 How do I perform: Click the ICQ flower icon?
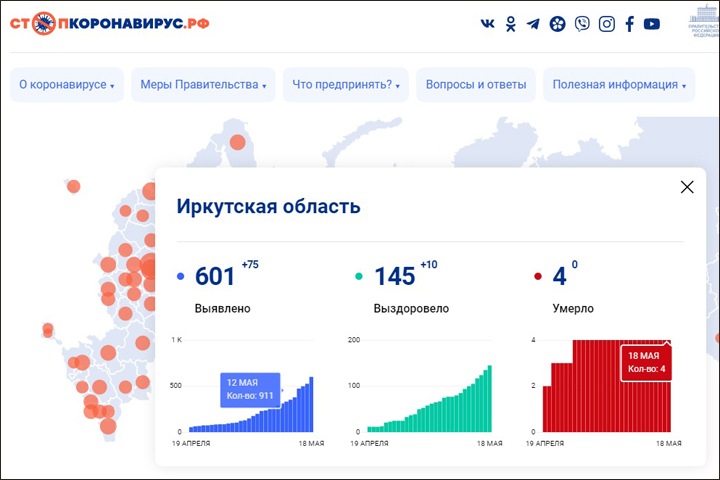(x=557, y=24)
